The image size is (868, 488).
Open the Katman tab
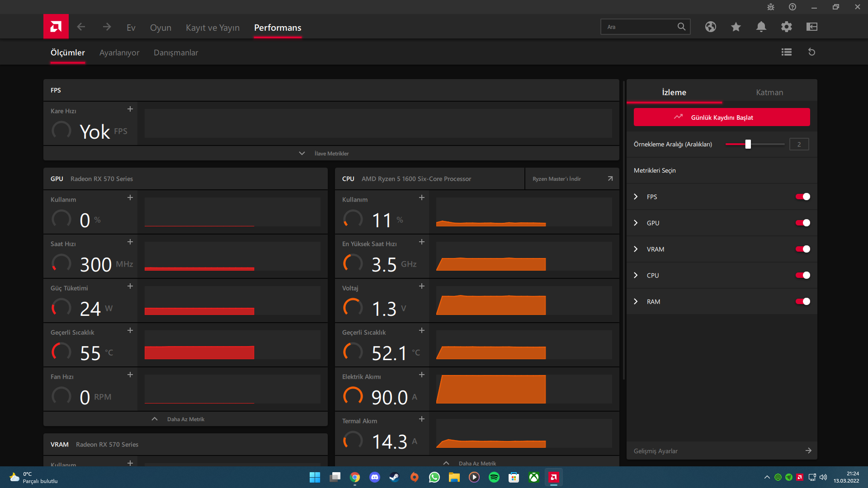coord(769,92)
